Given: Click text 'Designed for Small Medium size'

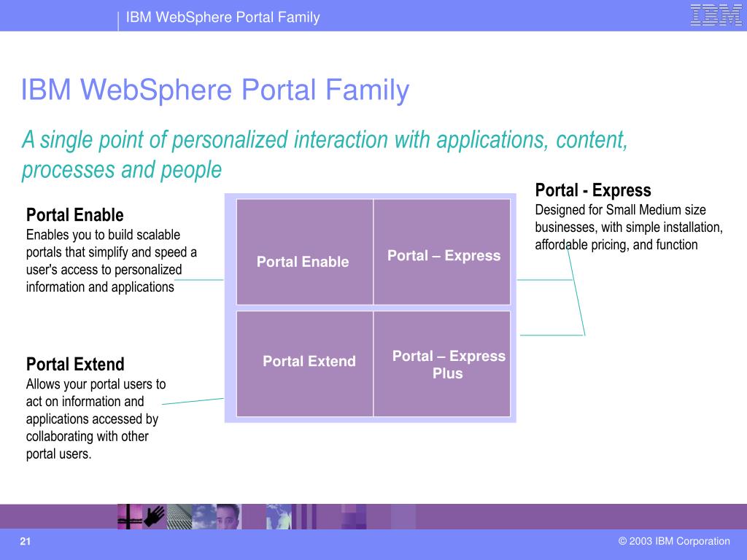Looking at the screenshot, I should tap(620, 210).
